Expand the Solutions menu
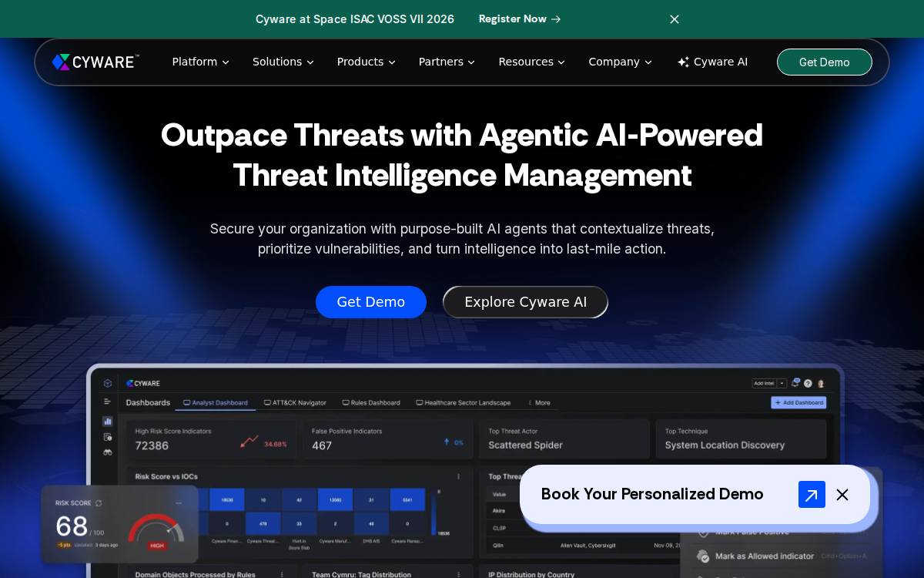Image resolution: width=924 pixels, height=578 pixels. click(283, 62)
